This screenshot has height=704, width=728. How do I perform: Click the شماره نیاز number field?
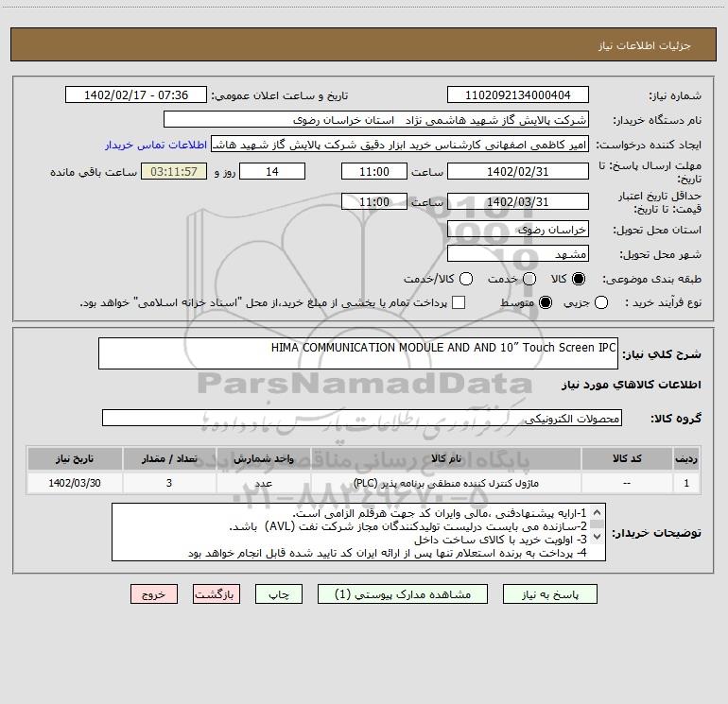pyautogui.click(x=518, y=94)
